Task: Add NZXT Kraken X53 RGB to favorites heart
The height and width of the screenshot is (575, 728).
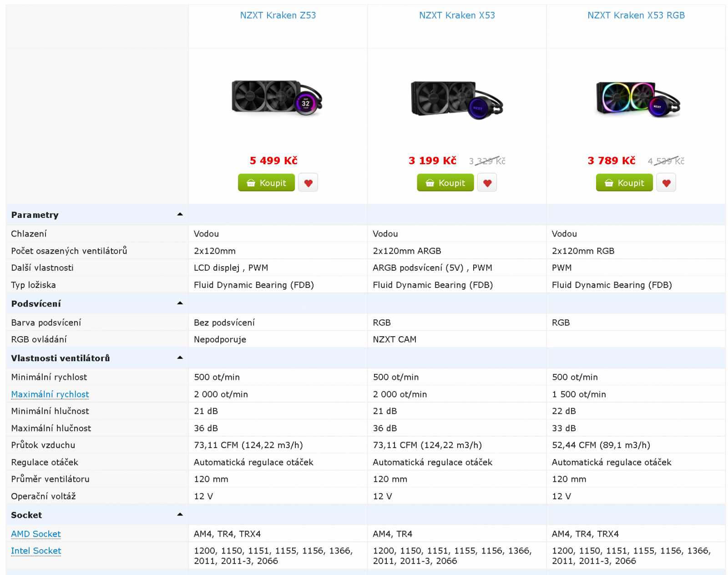Action: (666, 183)
